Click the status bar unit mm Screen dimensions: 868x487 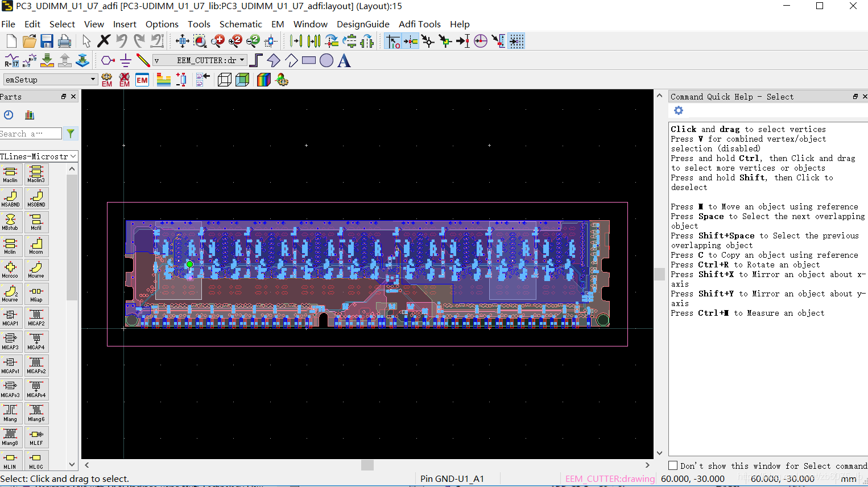click(849, 478)
